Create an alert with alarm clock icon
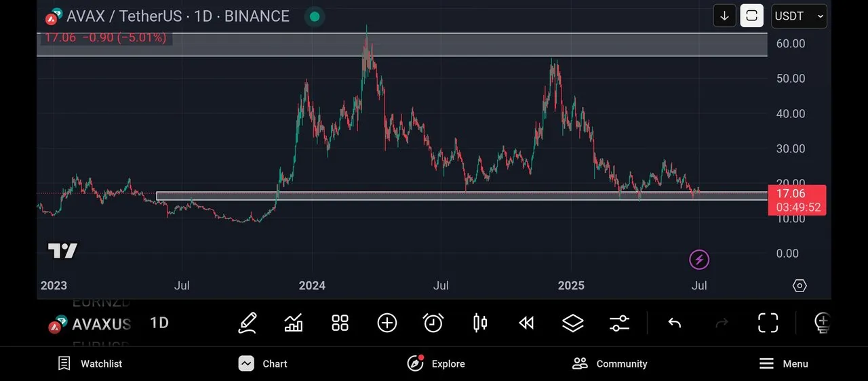Viewport: 868px width, 381px height. pyautogui.click(x=433, y=323)
